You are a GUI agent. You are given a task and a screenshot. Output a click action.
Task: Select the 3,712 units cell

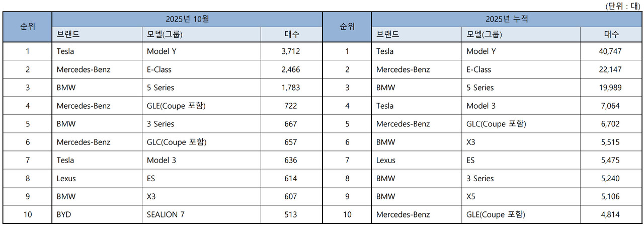coord(291,51)
